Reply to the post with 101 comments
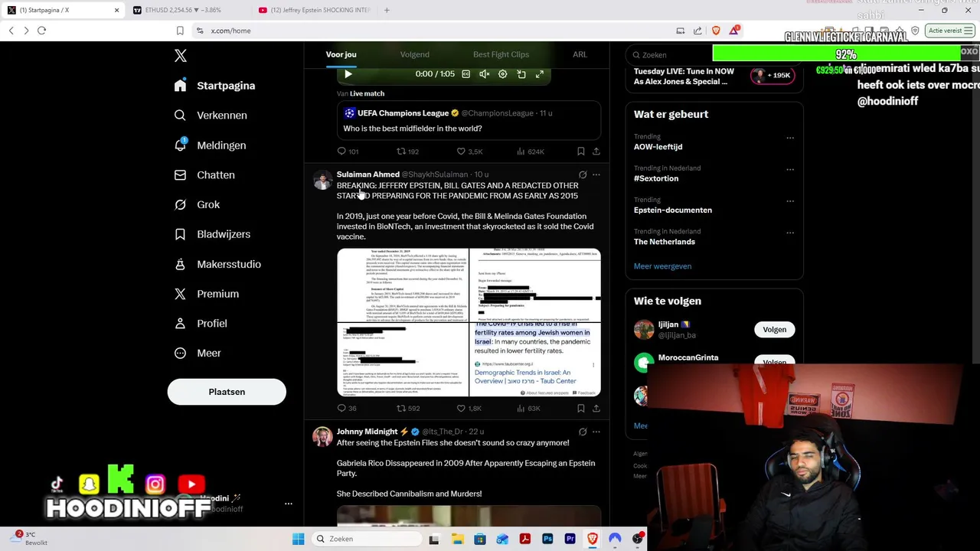The width and height of the screenshot is (980, 551). click(x=348, y=152)
